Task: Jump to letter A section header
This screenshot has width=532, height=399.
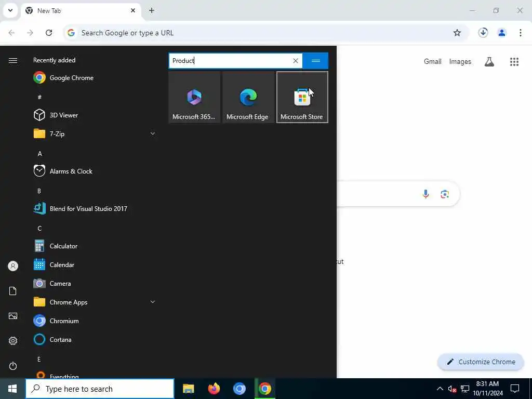Action: pyautogui.click(x=39, y=154)
